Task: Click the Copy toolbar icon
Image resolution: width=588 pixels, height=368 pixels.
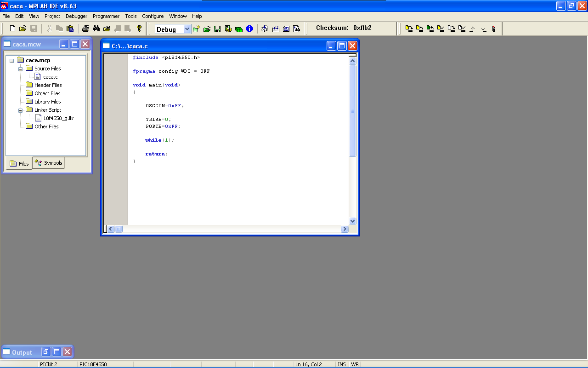Action: (x=59, y=29)
